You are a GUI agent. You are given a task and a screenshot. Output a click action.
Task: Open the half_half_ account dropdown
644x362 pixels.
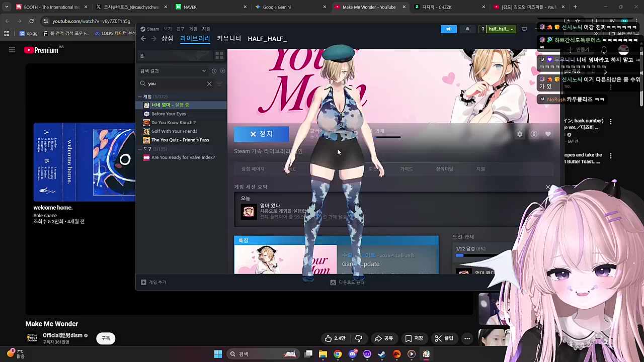tap(501, 29)
